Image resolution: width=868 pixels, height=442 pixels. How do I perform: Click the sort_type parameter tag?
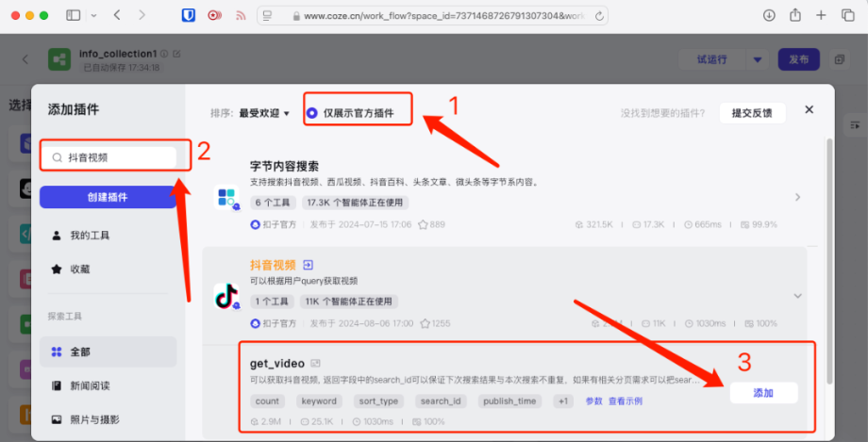click(378, 401)
